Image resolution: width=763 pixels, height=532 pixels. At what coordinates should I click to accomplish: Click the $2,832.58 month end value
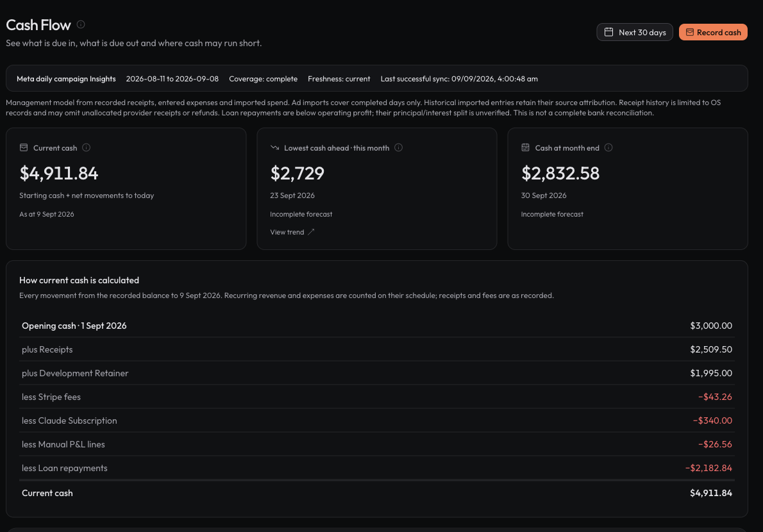pyautogui.click(x=560, y=173)
